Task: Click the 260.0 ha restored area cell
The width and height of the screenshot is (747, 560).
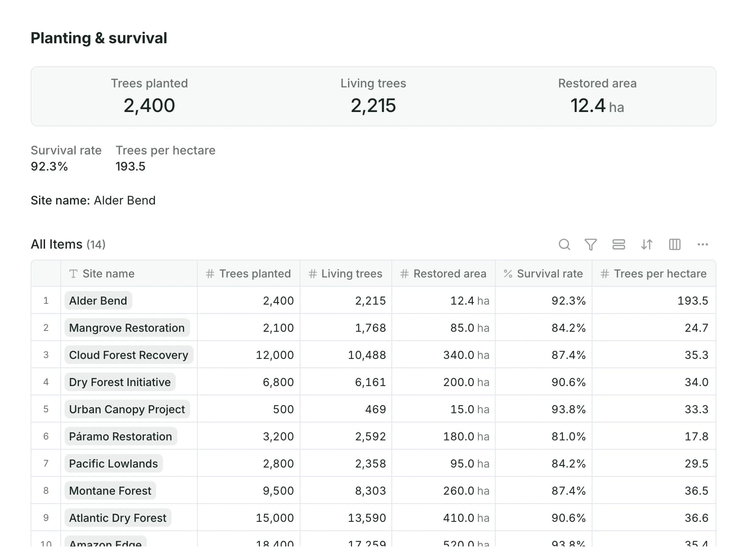Action: pos(444,491)
